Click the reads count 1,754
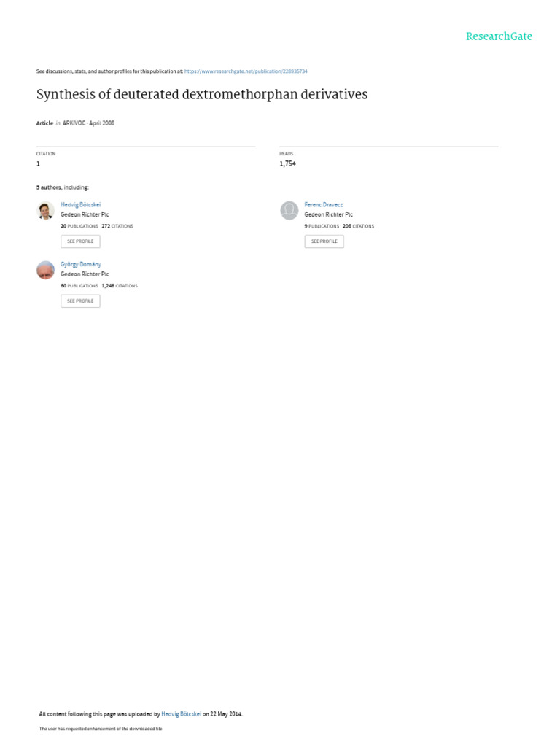560x747 pixels. (287, 164)
